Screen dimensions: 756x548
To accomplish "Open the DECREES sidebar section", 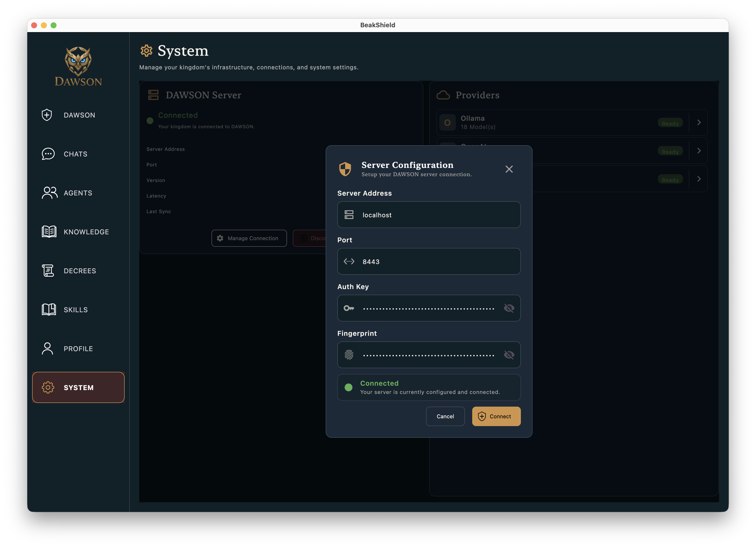I will (x=78, y=271).
